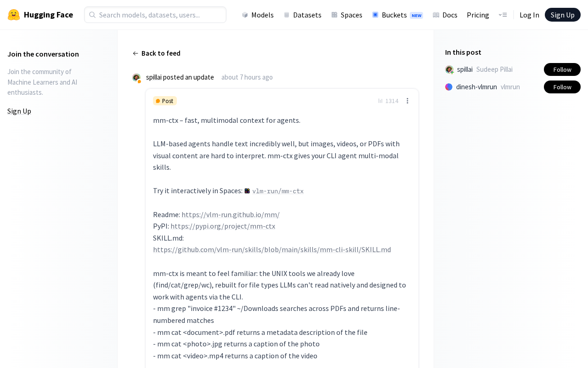588x368 pixels.
Task: Go to the Spaces page
Action: 347,15
